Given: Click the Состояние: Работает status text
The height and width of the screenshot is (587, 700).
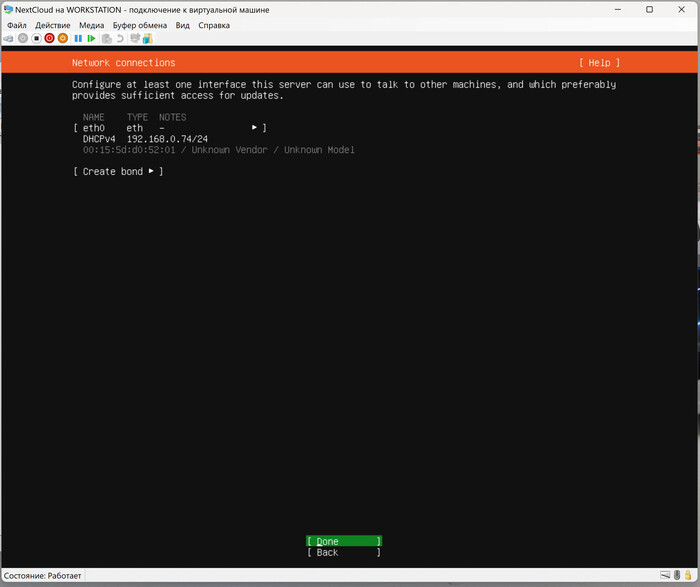Looking at the screenshot, I should coord(43,576).
